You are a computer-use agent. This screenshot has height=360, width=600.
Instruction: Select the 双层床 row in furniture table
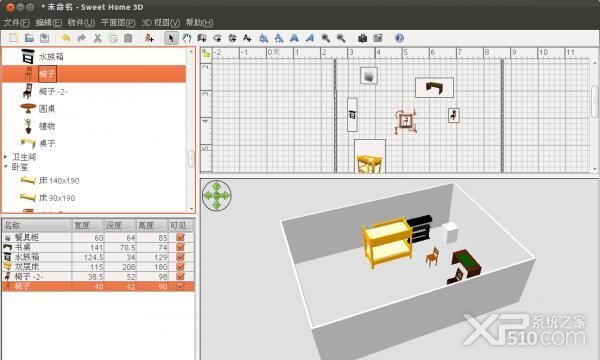pos(98,267)
